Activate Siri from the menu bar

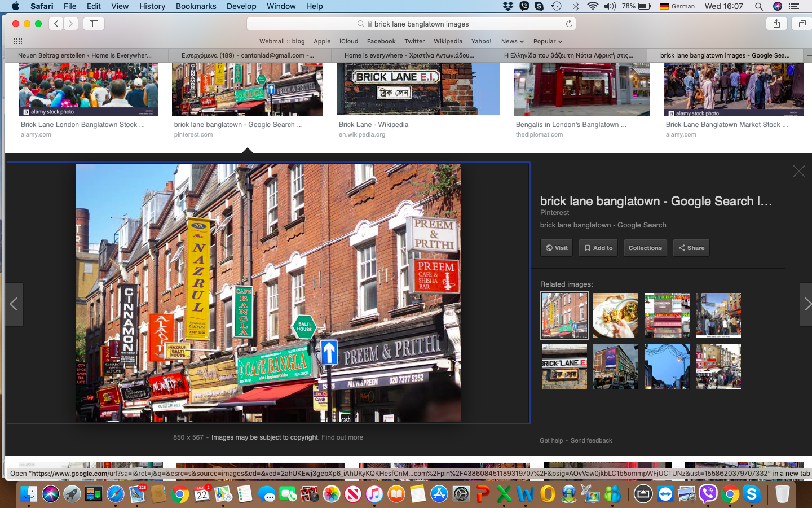coord(778,6)
